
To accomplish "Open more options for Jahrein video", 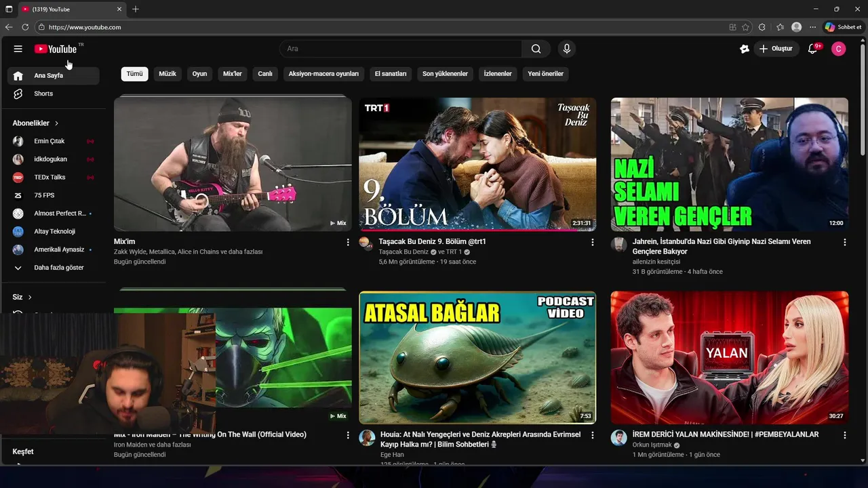I will click(x=845, y=242).
